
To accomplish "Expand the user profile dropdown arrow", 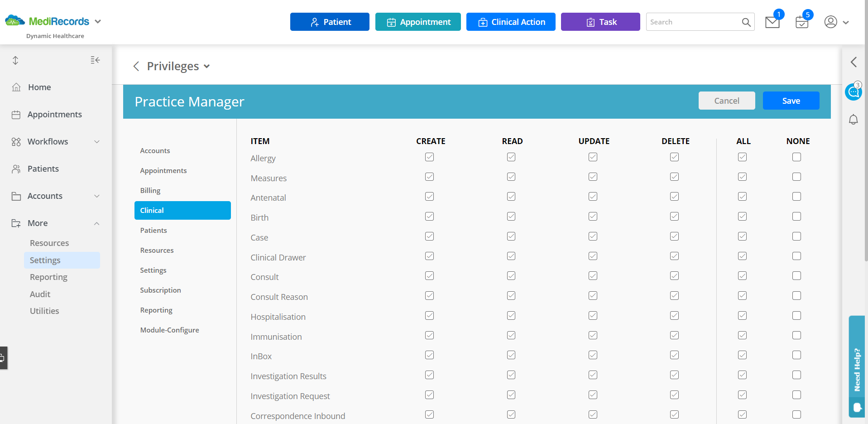I will pyautogui.click(x=845, y=22).
